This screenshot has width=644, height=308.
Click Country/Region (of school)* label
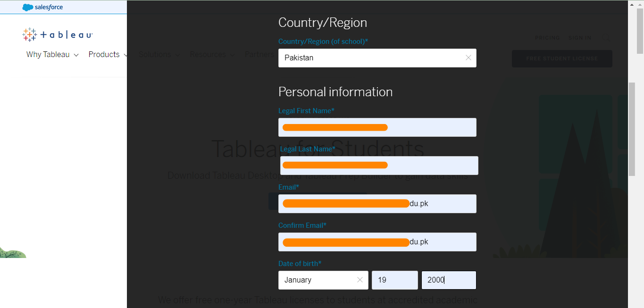point(323,42)
